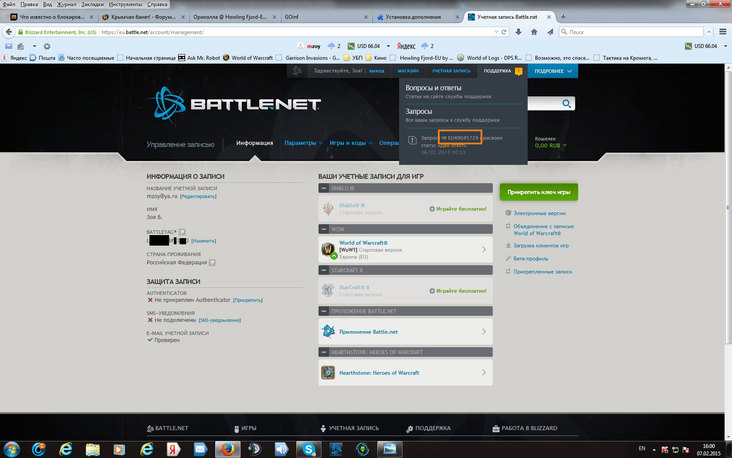Click the Hearthstone game icon
This screenshot has height=458, width=732.
(x=328, y=373)
